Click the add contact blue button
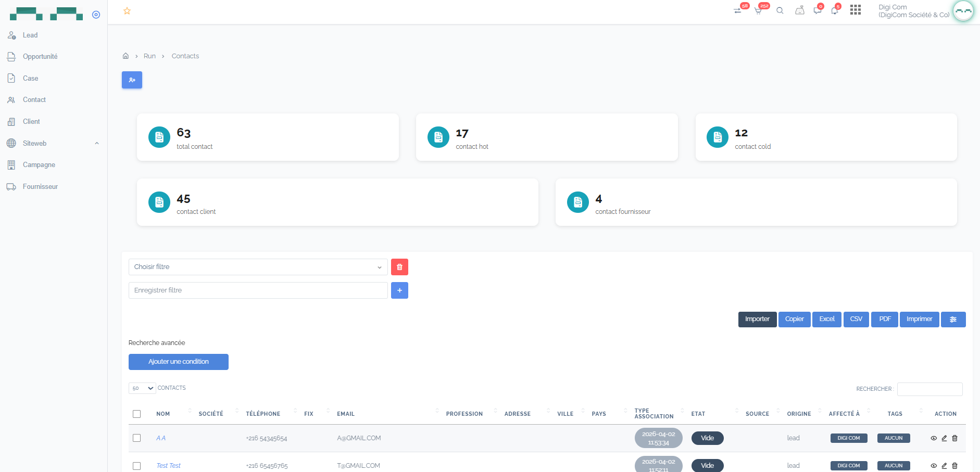The width and height of the screenshot is (980, 472). pos(132,80)
